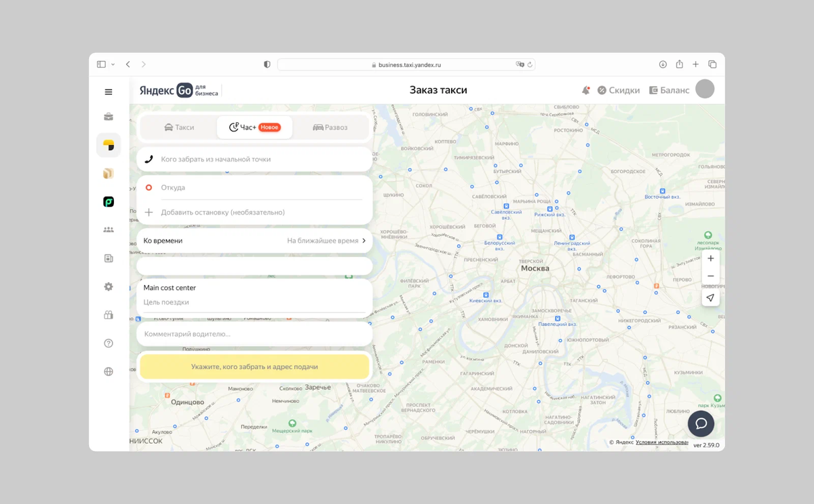Click the privacy shield icon
Image resolution: width=814 pixels, height=504 pixels.
coord(267,64)
